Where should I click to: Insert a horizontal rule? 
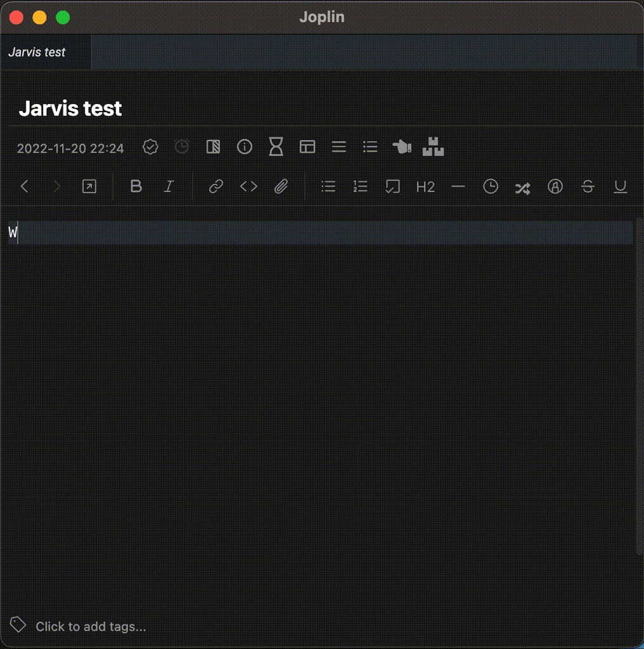click(x=458, y=186)
